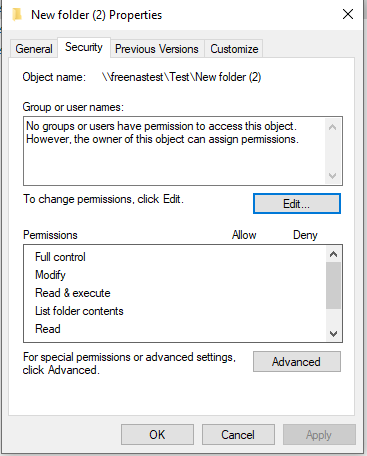Click down arrow in group names list
Viewport: 367px width, 456px height.
click(x=332, y=176)
